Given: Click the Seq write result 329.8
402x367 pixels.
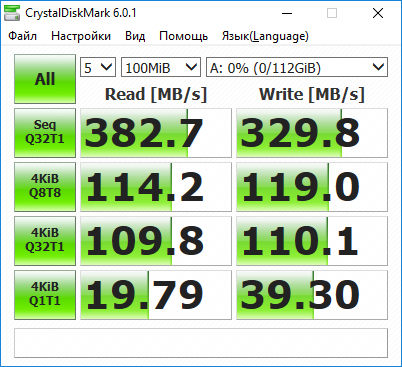Looking at the screenshot, I should (x=312, y=133).
